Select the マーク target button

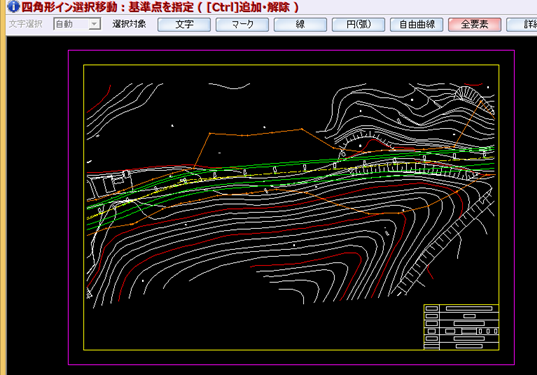[242, 24]
